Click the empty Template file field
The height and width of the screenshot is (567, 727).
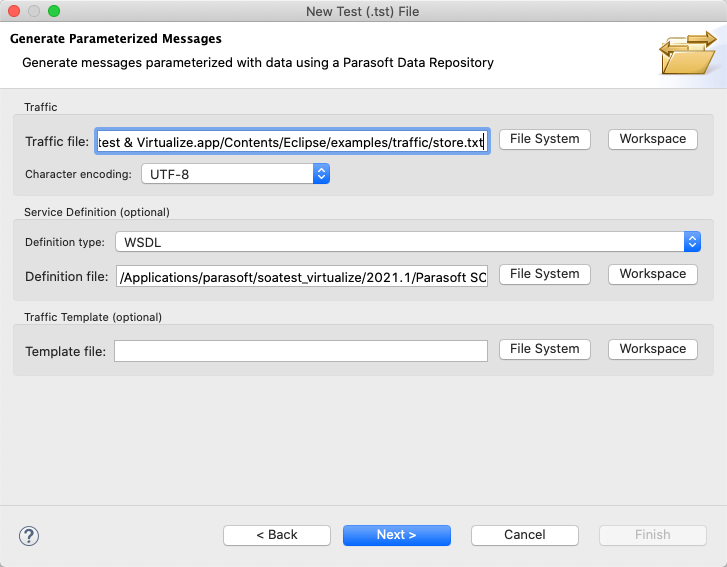click(301, 351)
